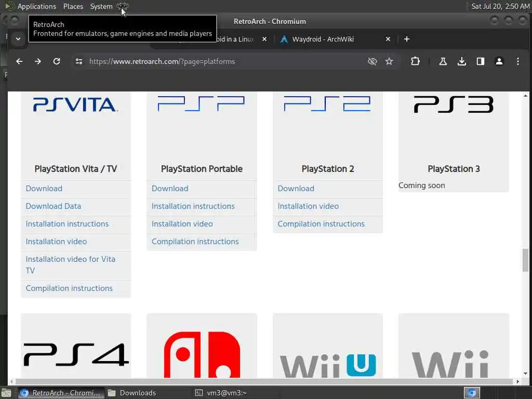Open the profile avatar menu
Screen dimensions: 532x399
[x=499, y=61]
